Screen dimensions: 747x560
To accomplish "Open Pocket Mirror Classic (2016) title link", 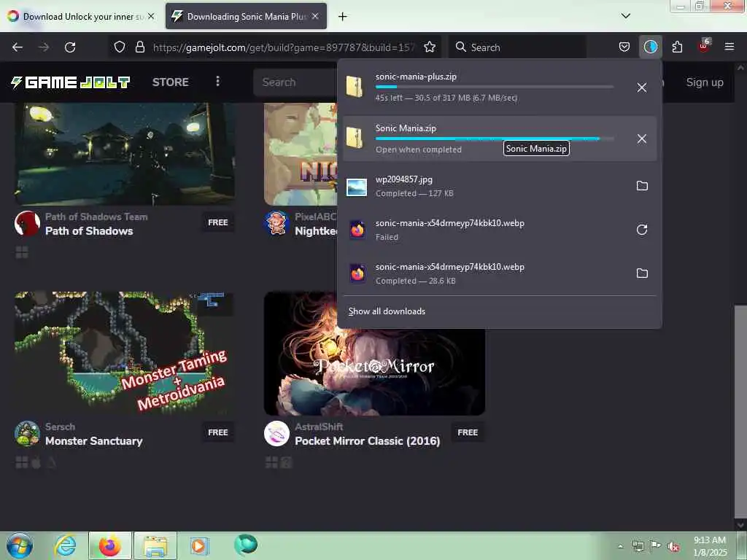I will coord(368,441).
